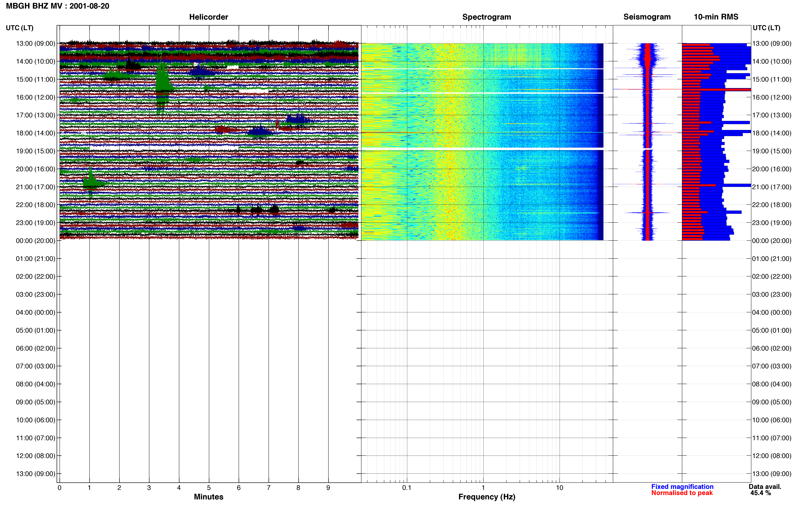Click the left-axis label "21:00 (17:00)"
This screenshot has height=508, width=812.
36,187
